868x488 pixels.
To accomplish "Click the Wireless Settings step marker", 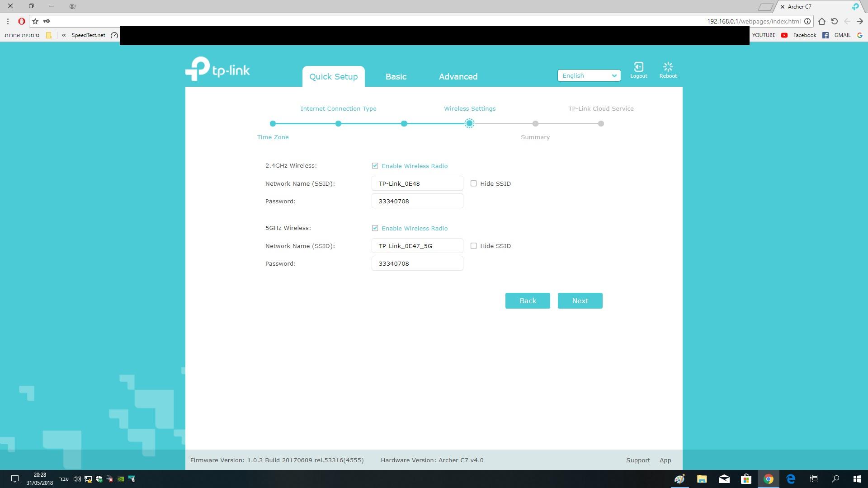I will click(469, 123).
